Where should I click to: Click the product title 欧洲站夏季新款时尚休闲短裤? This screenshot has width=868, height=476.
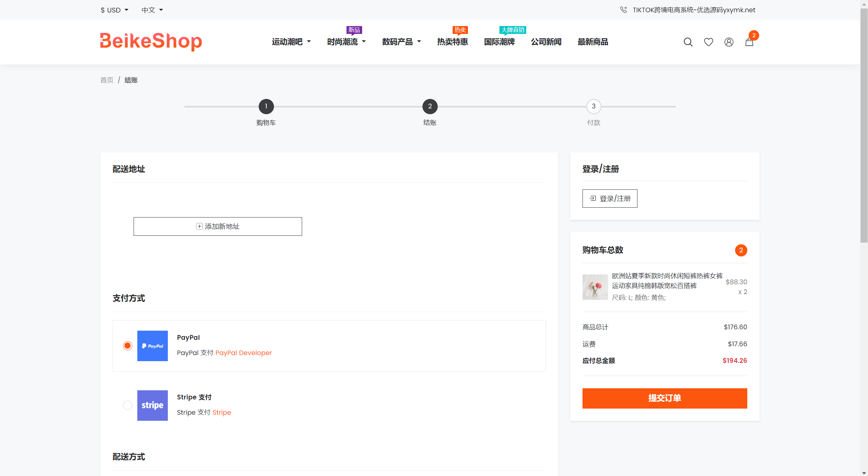pos(667,281)
